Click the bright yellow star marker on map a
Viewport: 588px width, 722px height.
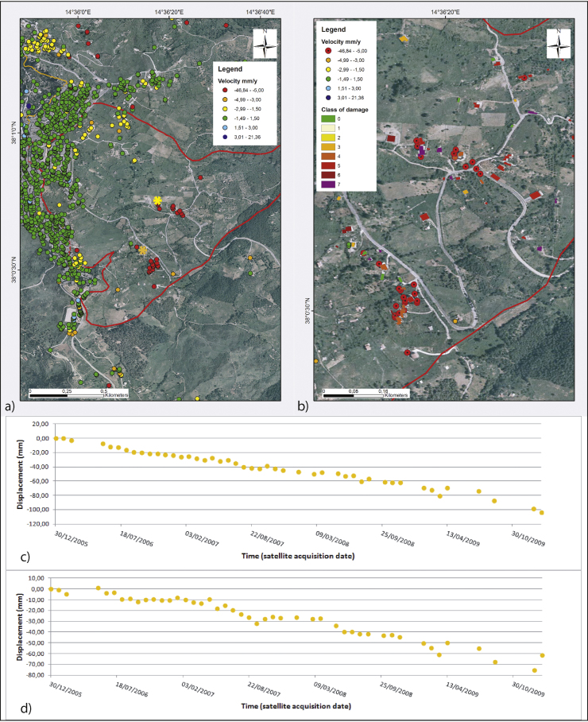click(x=157, y=200)
